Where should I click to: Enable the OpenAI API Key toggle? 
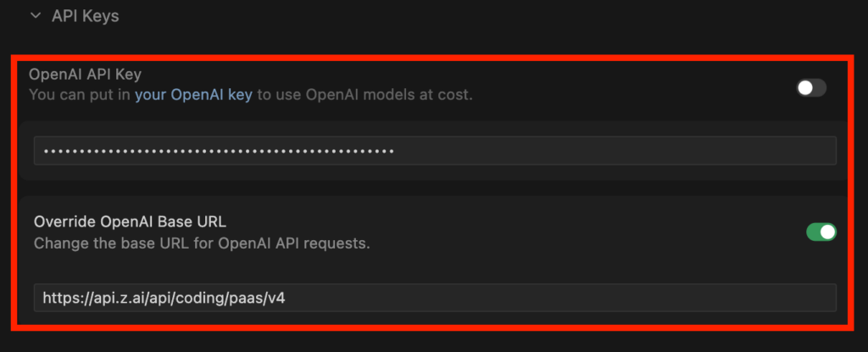[811, 87]
